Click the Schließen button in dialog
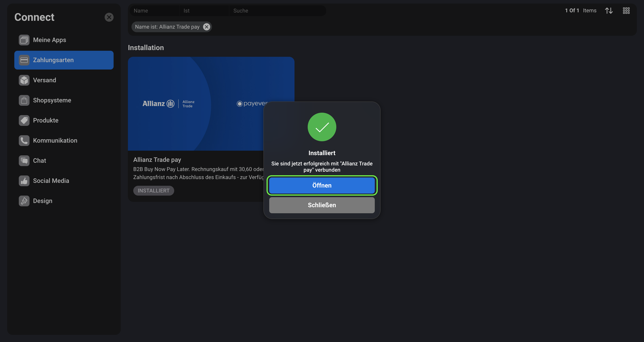Viewport: 644px width, 342px height. point(322,205)
